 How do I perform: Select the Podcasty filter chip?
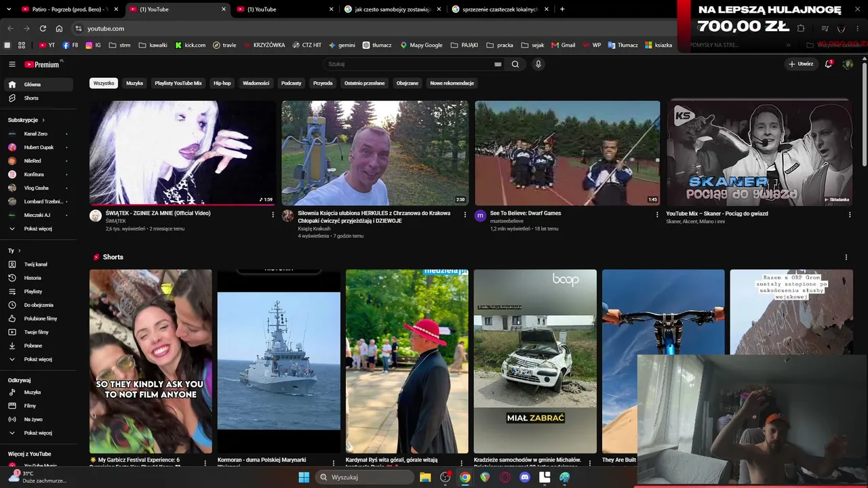tap(291, 83)
